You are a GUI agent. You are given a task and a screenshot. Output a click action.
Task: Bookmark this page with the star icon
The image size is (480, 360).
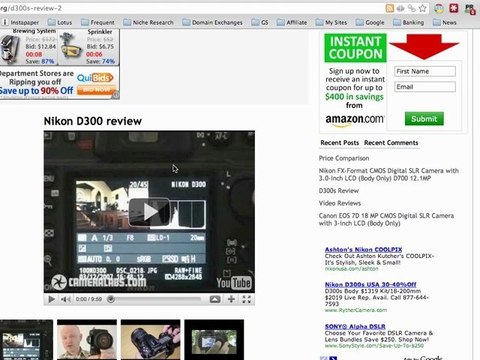click(423, 8)
